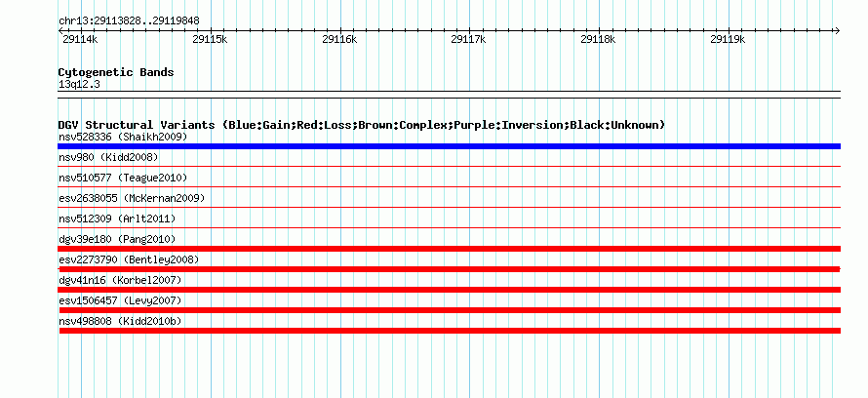Click the red loss bar under nsv498808

(x=450, y=331)
